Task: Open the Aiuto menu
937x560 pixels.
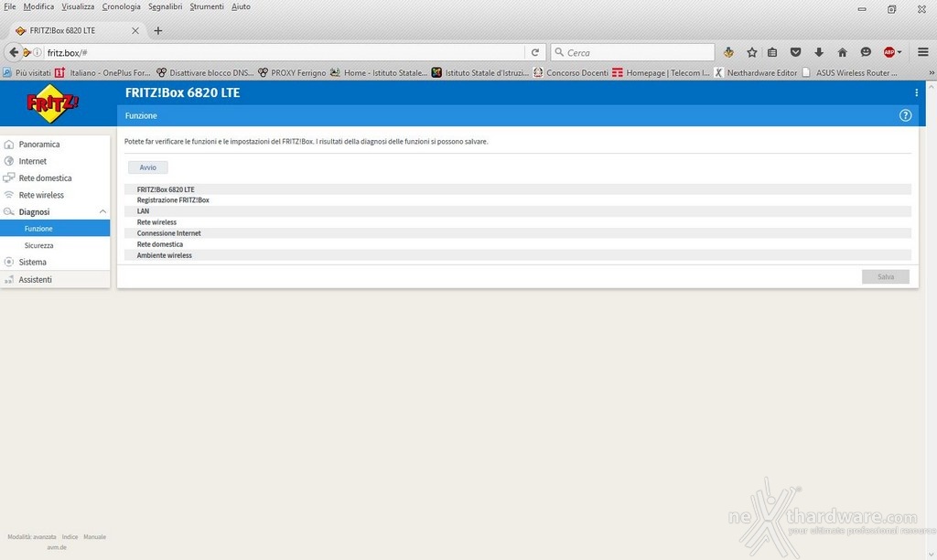Action: (241, 6)
